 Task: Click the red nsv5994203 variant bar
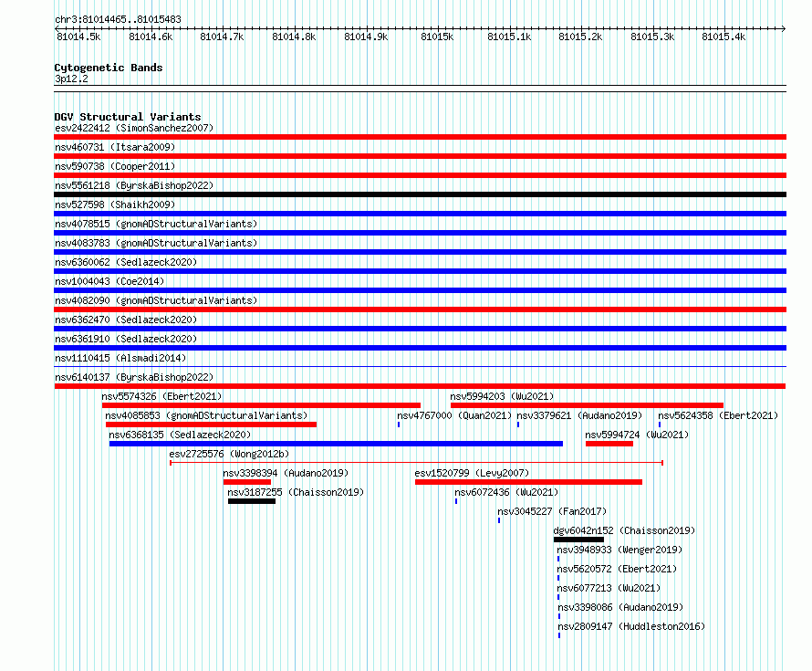pos(587,405)
